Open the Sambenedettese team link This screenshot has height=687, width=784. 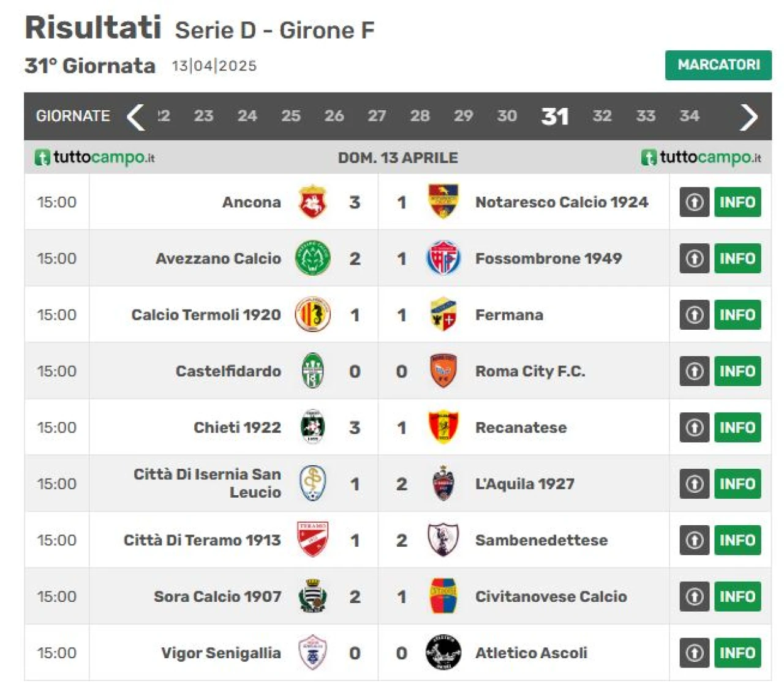coord(541,541)
